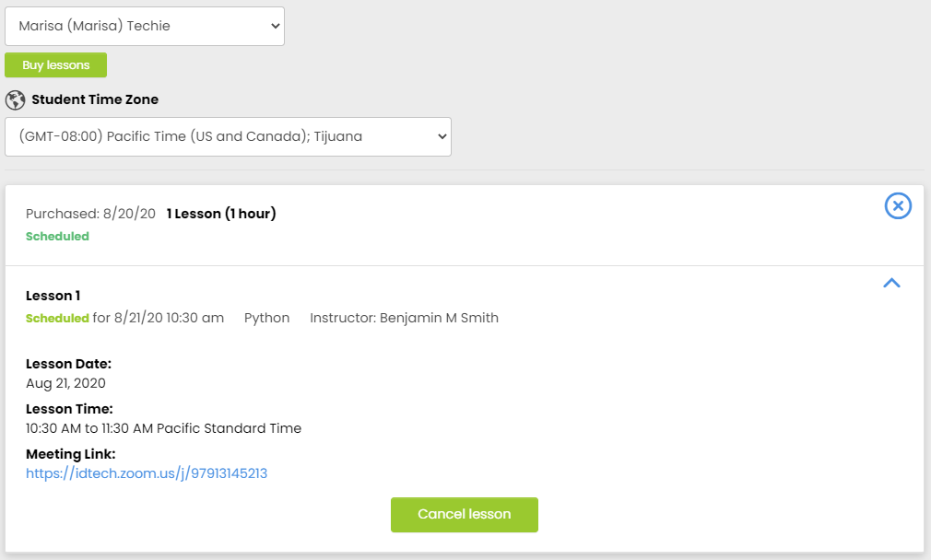
Task: Open the Pacific Time zone dropdown
Action: pyautogui.click(x=228, y=136)
